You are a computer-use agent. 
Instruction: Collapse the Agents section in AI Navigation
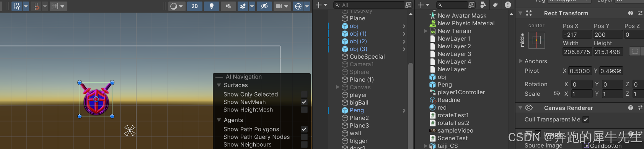pyautogui.click(x=219, y=120)
